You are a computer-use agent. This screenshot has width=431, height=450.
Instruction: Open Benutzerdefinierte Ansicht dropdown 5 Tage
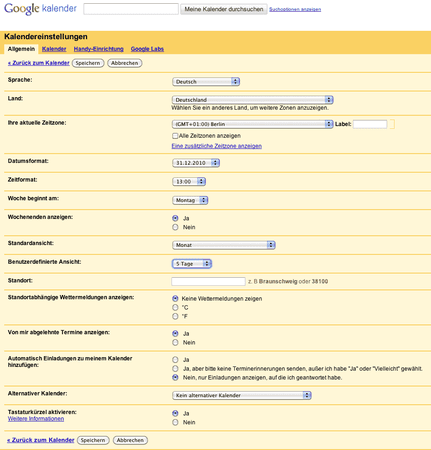point(192,264)
